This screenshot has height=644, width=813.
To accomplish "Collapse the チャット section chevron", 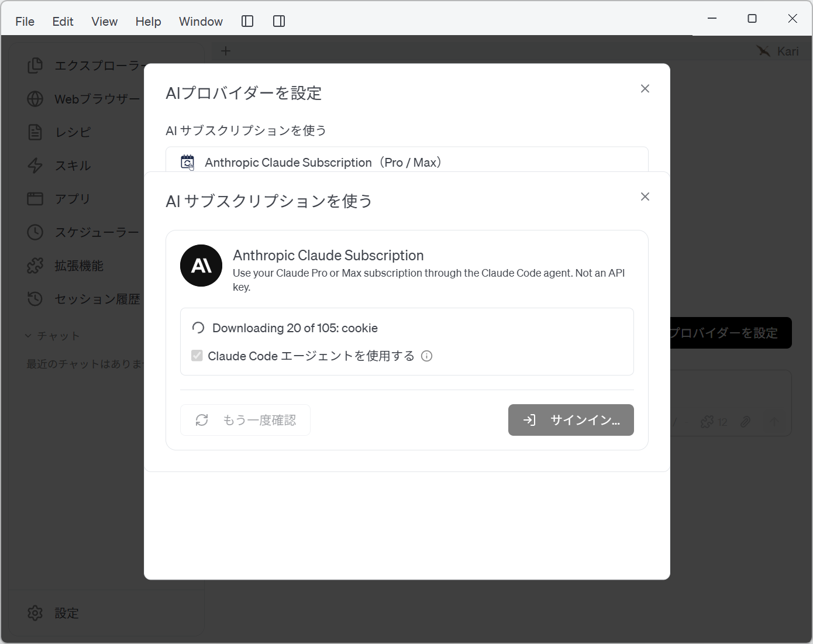I will coord(28,336).
